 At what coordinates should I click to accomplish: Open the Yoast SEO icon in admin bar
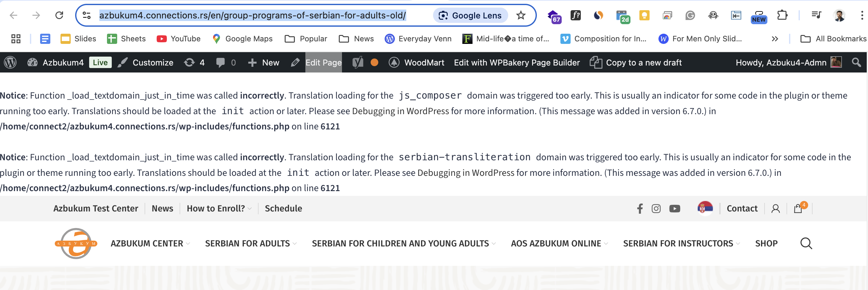[358, 63]
